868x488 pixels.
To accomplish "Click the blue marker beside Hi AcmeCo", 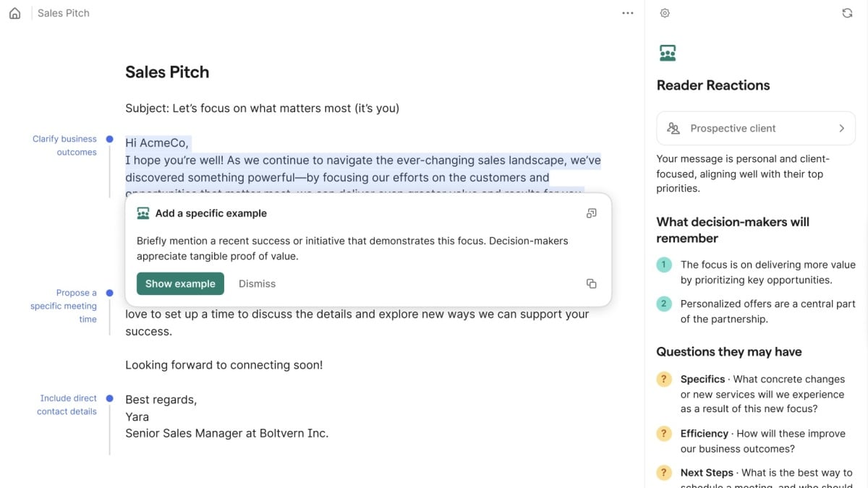I will (109, 139).
